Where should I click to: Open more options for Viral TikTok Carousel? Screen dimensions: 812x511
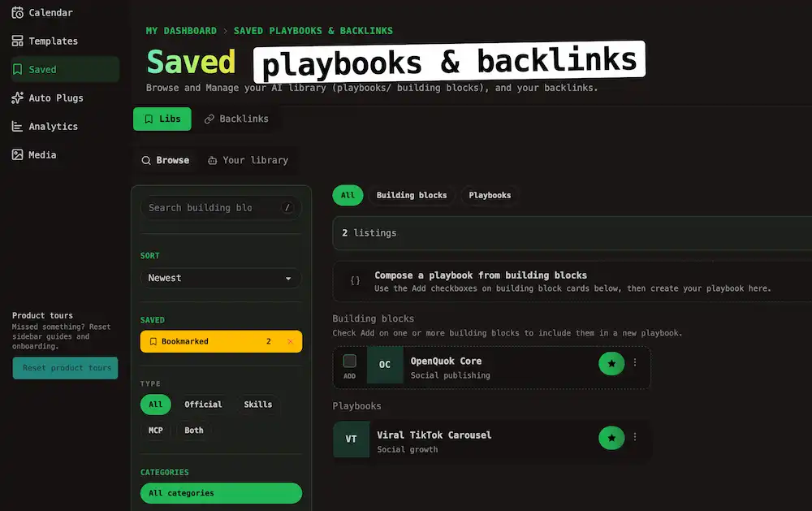click(x=635, y=437)
